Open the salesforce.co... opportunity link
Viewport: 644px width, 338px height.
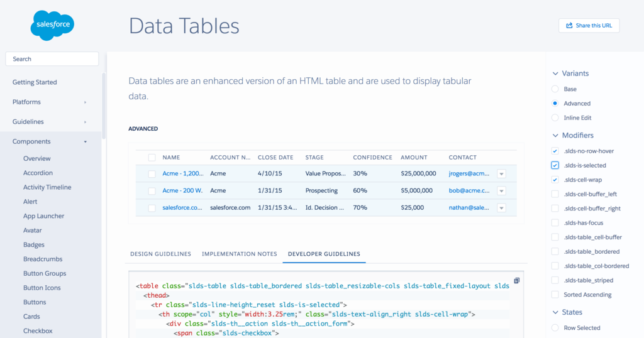pyautogui.click(x=182, y=207)
